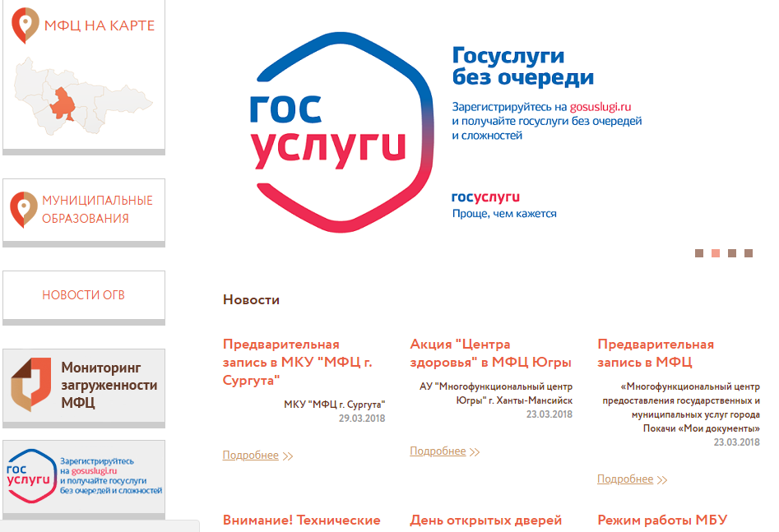Viewport: 779px width, 532px height.
Task: Click the source text МКУ "МФЦ г. Сургута"
Action: tap(334, 405)
